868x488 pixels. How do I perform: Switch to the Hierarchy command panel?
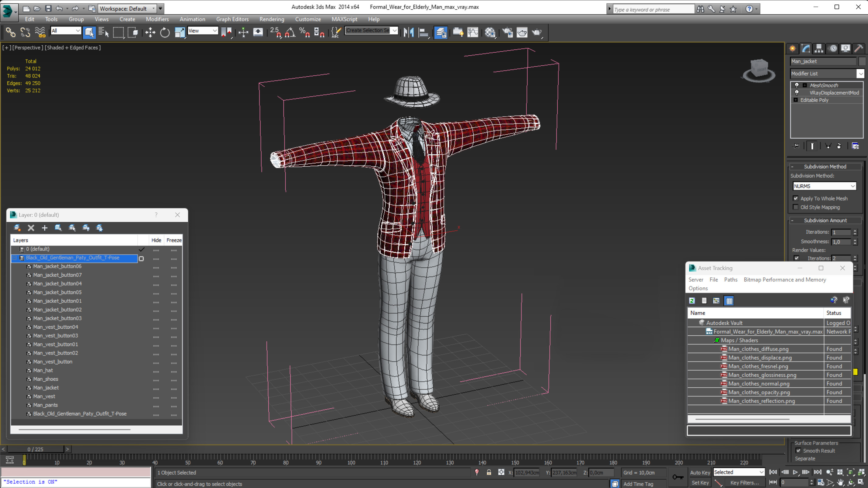tap(819, 48)
